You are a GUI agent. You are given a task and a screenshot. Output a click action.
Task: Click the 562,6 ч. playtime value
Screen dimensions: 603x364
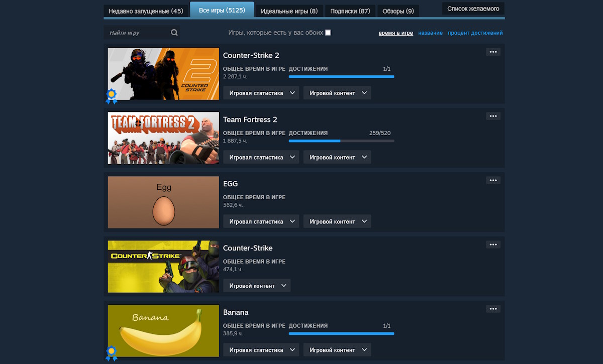[x=233, y=205]
